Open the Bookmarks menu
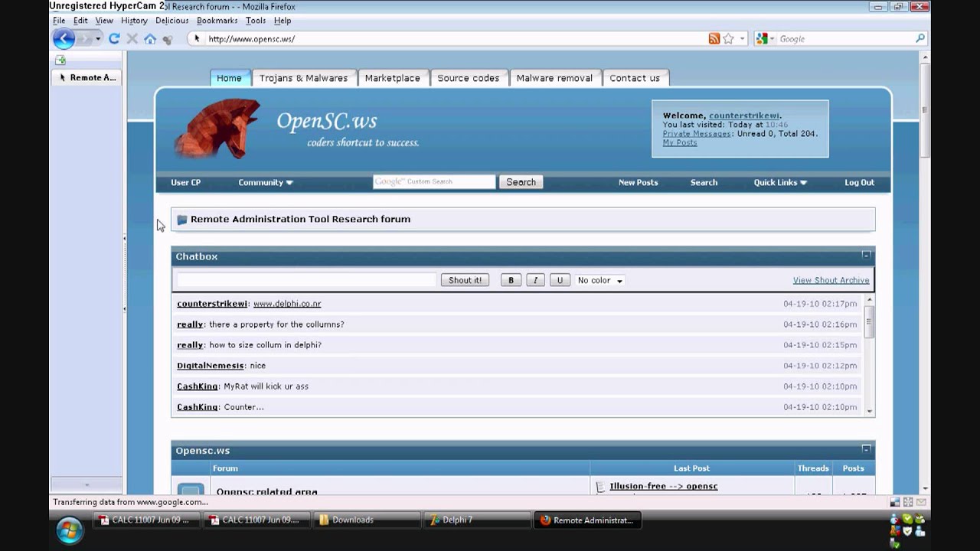980x551 pixels. pos(217,21)
